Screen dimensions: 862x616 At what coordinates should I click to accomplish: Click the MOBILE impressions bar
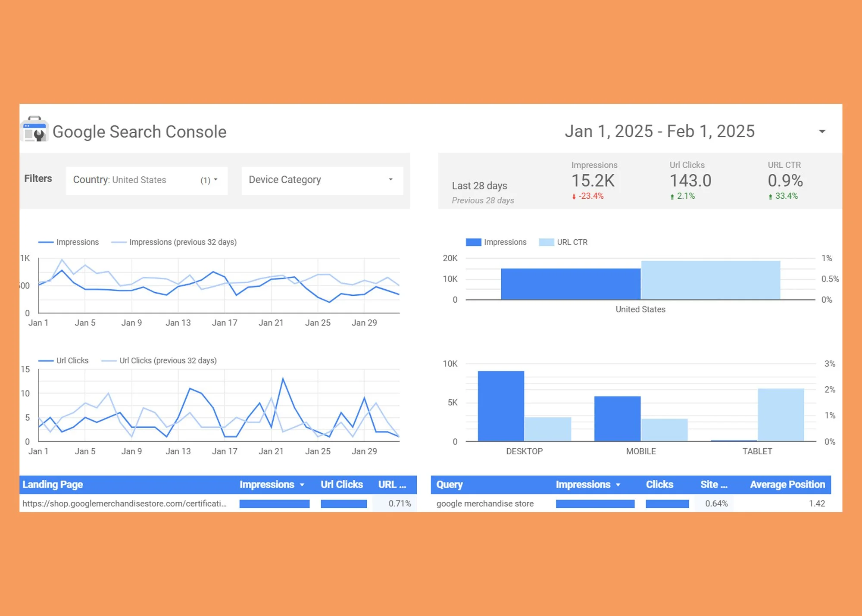[617, 419]
